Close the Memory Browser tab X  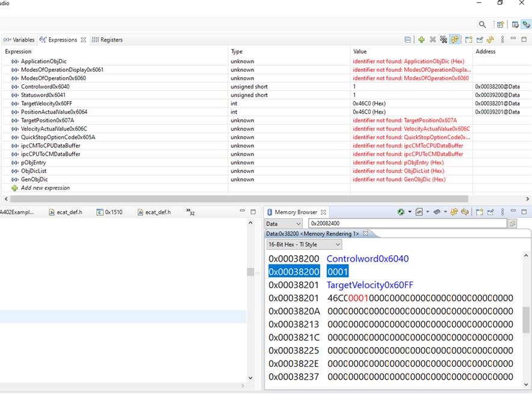tap(323, 212)
